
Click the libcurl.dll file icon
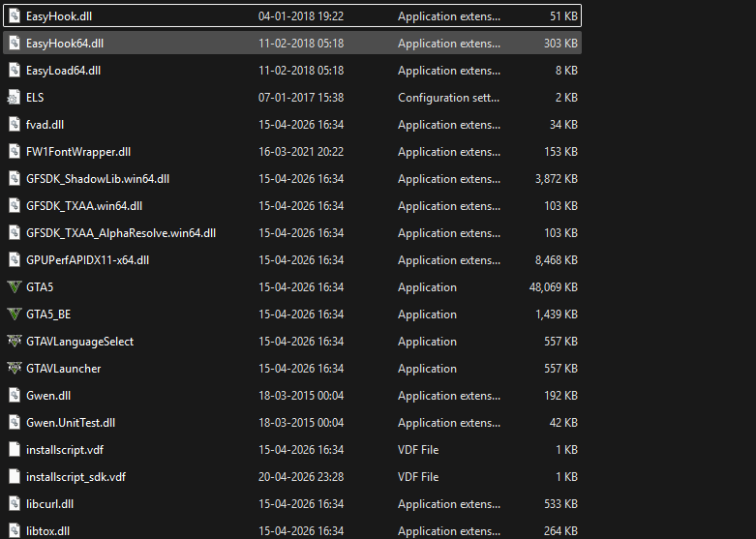tap(14, 504)
